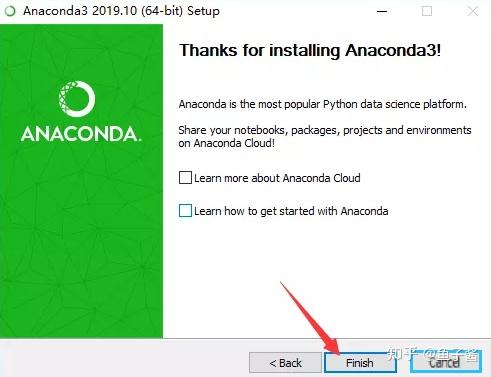491x377 pixels.
Task: Click the Anaconda icon in the title bar
Action: coord(10,11)
